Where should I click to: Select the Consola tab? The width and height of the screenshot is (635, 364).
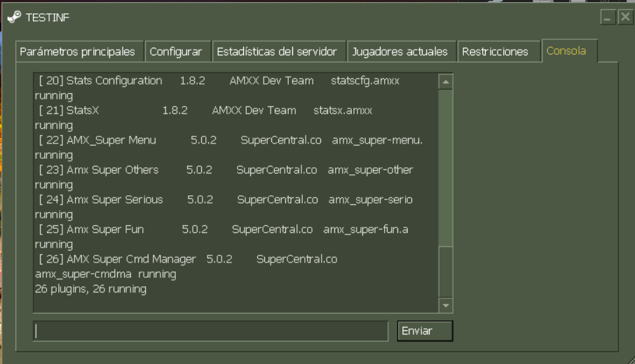pyautogui.click(x=569, y=50)
